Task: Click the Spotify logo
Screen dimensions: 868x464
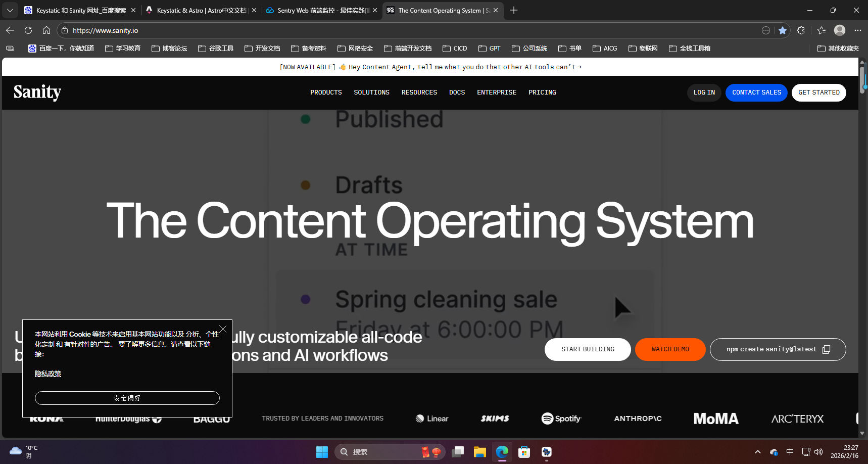Action: (x=561, y=419)
